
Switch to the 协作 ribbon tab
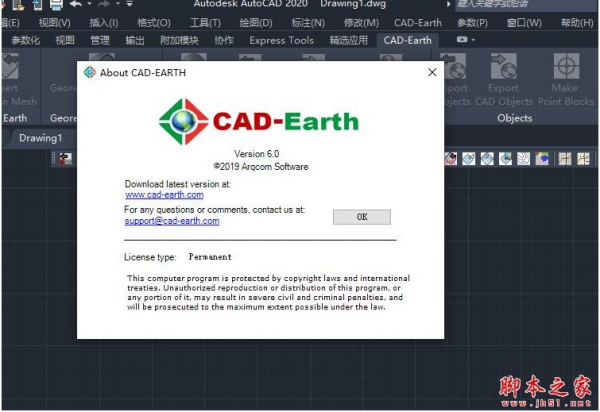(x=224, y=40)
